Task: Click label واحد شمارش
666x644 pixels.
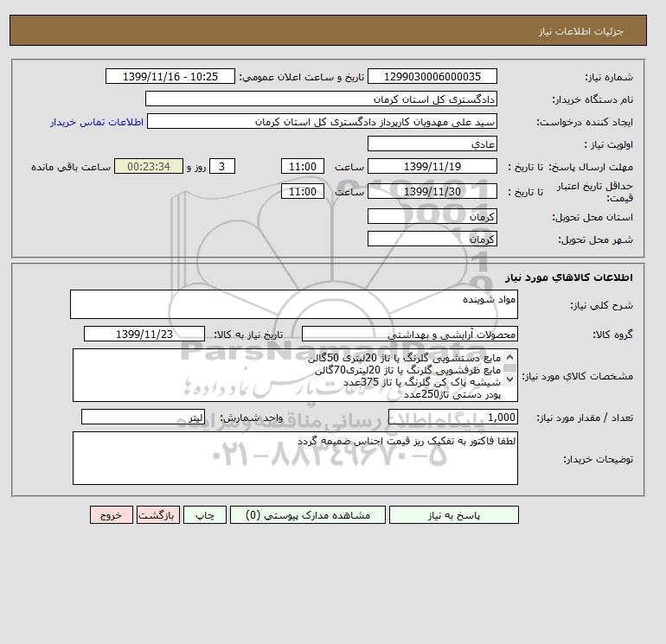Action: 251,418
